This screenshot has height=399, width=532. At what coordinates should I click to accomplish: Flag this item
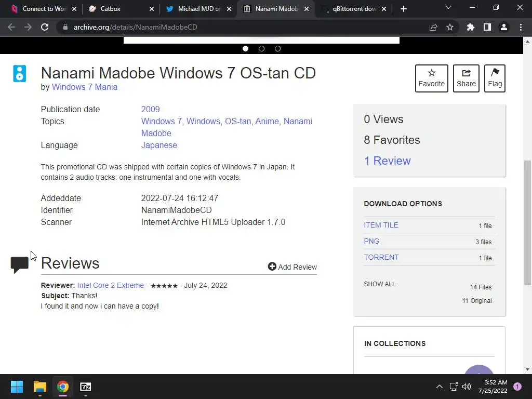click(x=495, y=78)
